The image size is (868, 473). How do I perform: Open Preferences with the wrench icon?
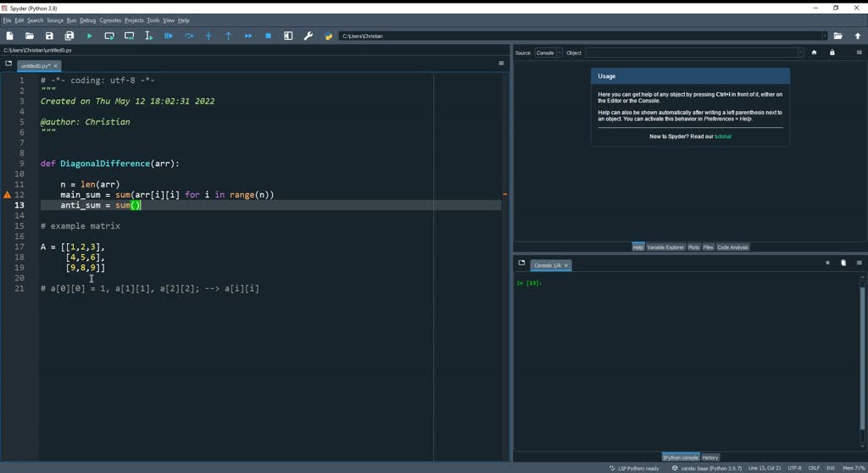(x=308, y=36)
